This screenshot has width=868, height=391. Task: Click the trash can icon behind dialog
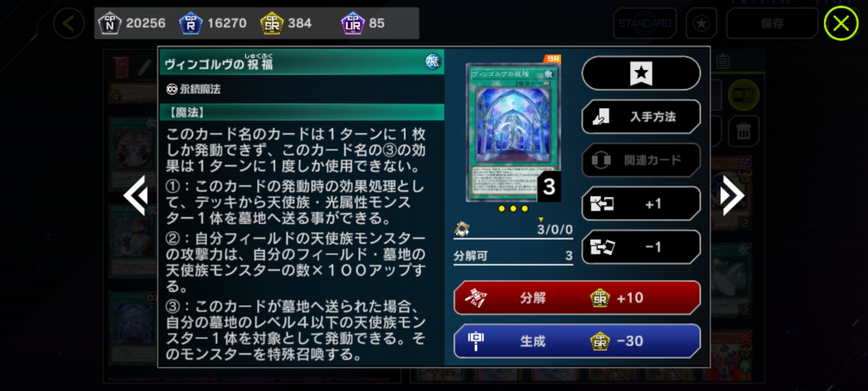743,131
